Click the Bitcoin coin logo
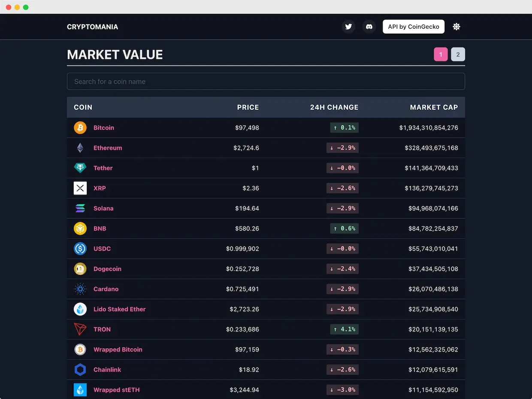This screenshot has width=532, height=399. click(80, 128)
